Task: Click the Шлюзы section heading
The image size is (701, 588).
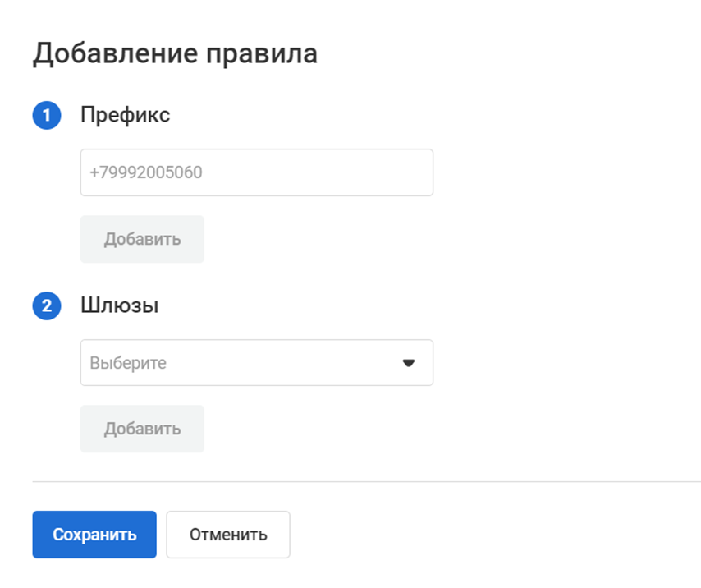Action: (120, 305)
